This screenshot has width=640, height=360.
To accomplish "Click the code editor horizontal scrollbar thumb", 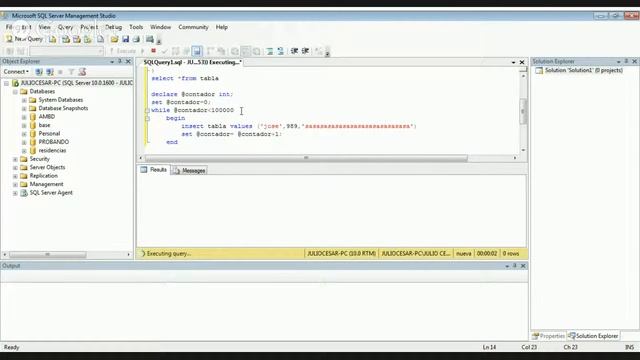I will [306, 158].
